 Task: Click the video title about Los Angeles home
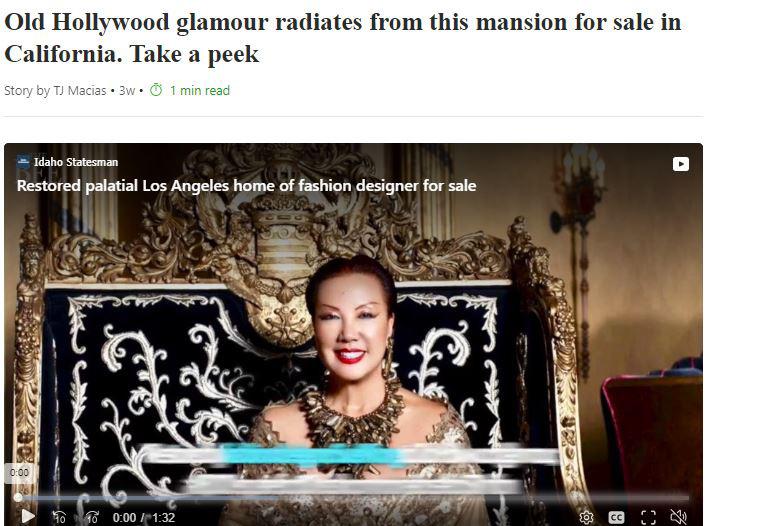pyautogui.click(x=246, y=186)
